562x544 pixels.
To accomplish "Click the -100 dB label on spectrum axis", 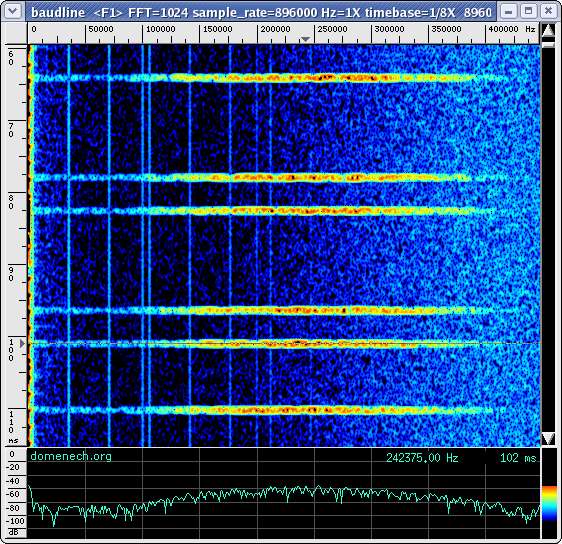I will pyautogui.click(x=15, y=521).
